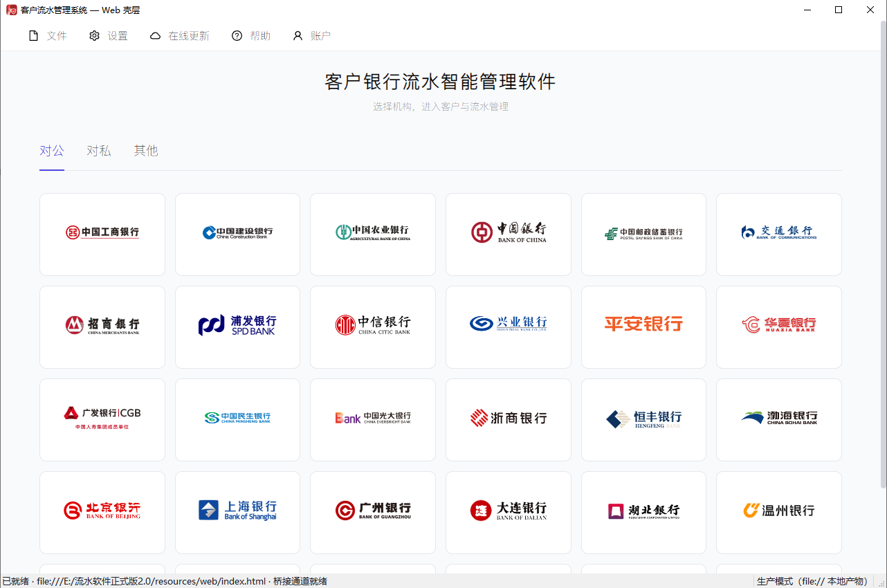Image resolution: width=887 pixels, height=588 pixels.
Task: Minimize the application window
Action: click(807, 10)
